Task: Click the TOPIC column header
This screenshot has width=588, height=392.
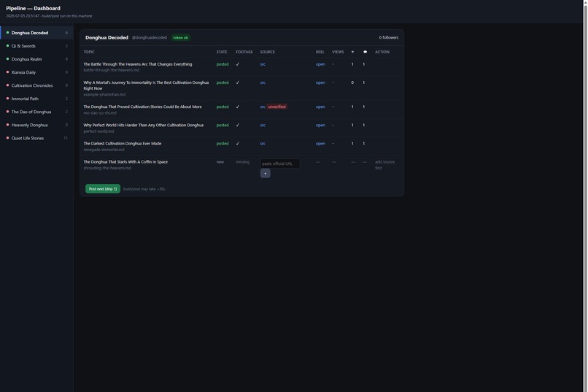Action: (89, 52)
